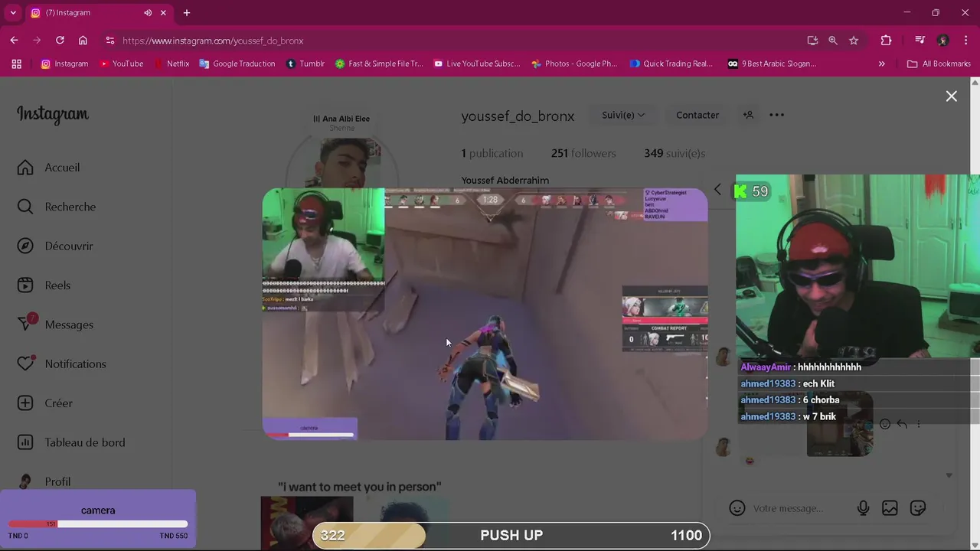Open the YouTube bookmark
980x551 pixels.
121,64
